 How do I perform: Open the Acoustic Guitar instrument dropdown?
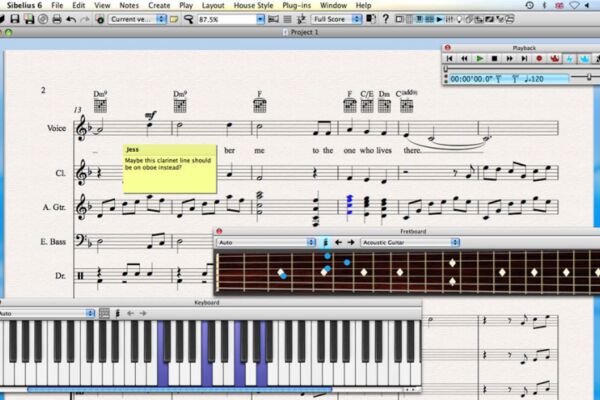click(410, 242)
